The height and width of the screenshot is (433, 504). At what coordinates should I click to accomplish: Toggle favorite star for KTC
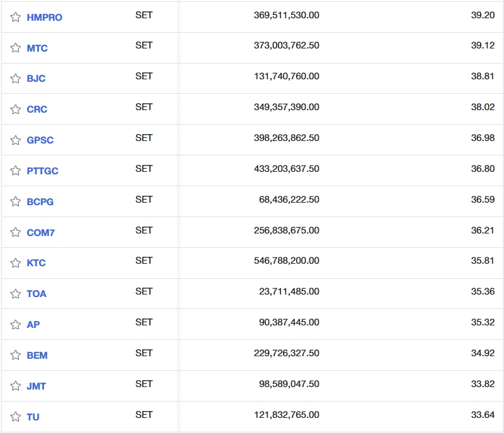point(16,263)
